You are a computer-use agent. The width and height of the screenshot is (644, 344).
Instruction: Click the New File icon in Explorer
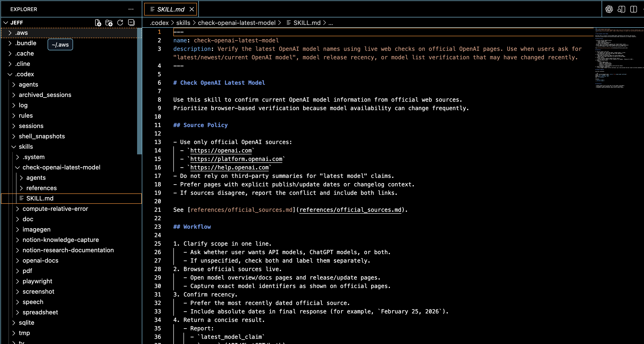click(98, 23)
